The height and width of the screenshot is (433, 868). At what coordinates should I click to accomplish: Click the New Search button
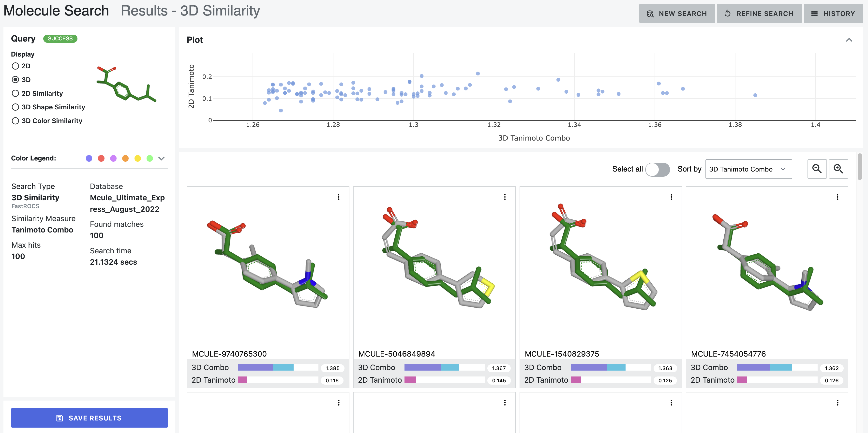click(677, 13)
